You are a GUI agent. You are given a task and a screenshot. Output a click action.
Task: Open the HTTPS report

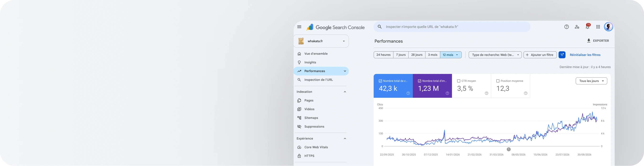(x=321, y=156)
